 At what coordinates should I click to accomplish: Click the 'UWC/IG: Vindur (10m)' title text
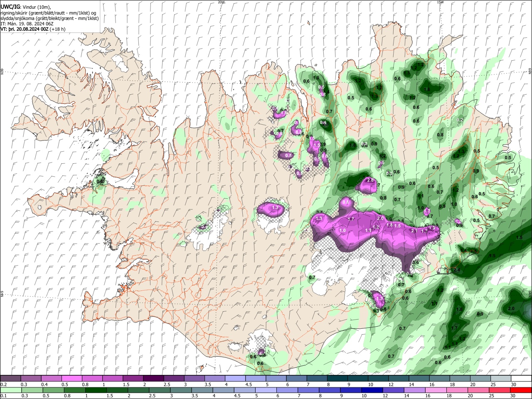[x=26, y=7]
